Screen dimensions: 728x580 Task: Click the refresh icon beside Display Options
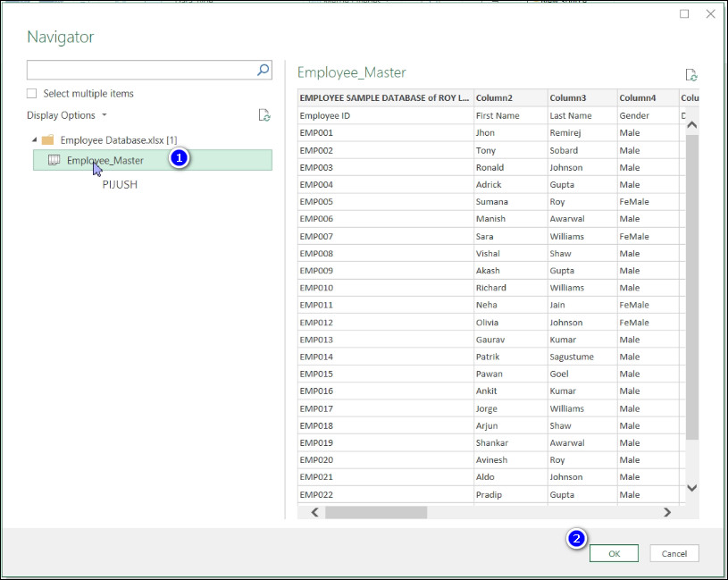coord(264,114)
